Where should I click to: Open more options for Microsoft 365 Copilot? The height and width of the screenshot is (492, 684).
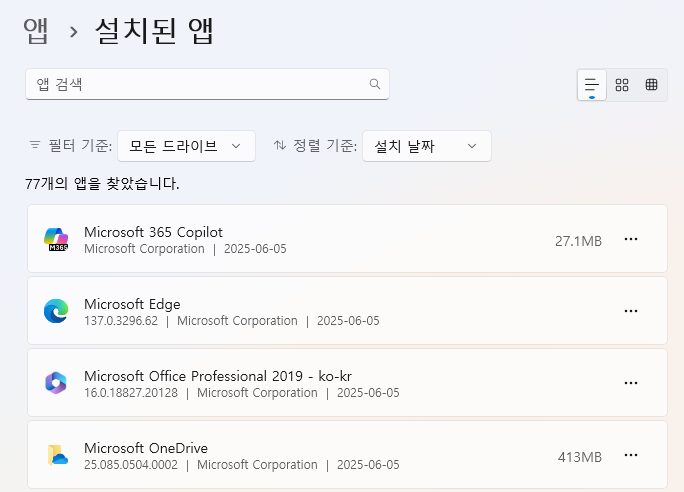coord(631,239)
